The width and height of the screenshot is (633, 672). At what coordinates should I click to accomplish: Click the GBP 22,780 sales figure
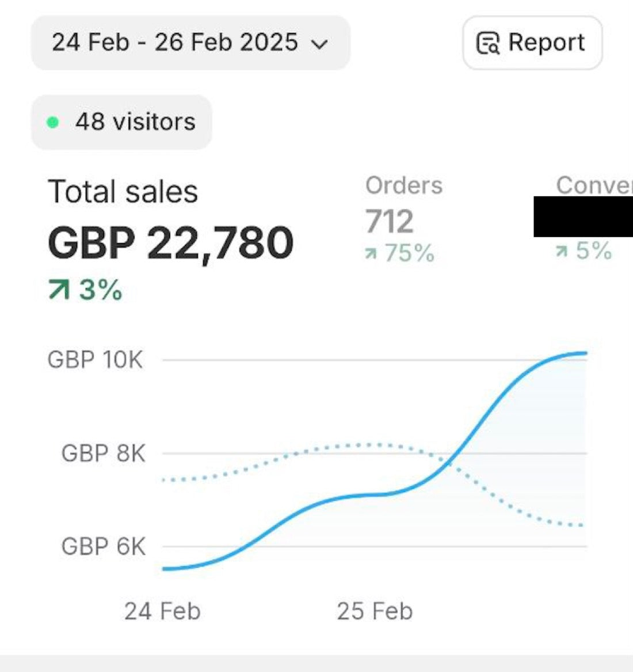[171, 243]
